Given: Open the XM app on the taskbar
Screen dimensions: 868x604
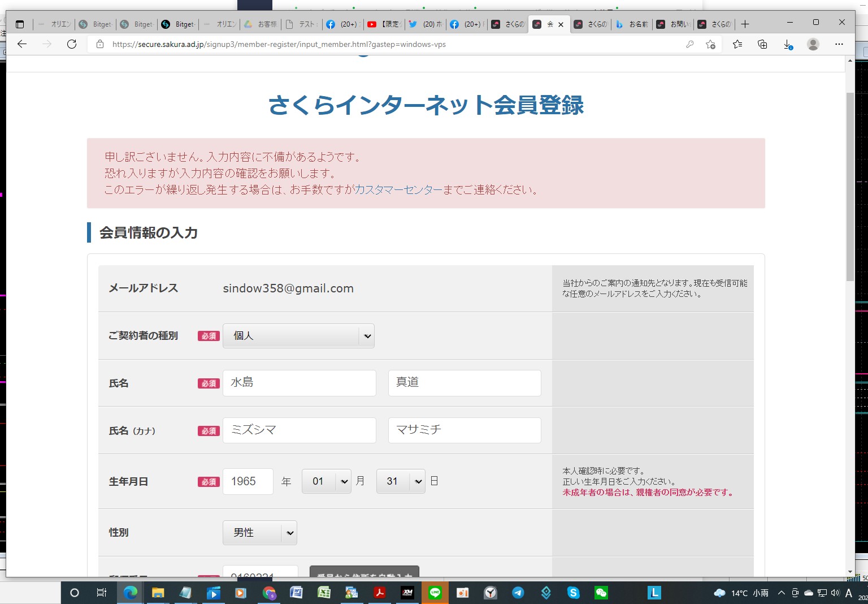Looking at the screenshot, I should 407,593.
